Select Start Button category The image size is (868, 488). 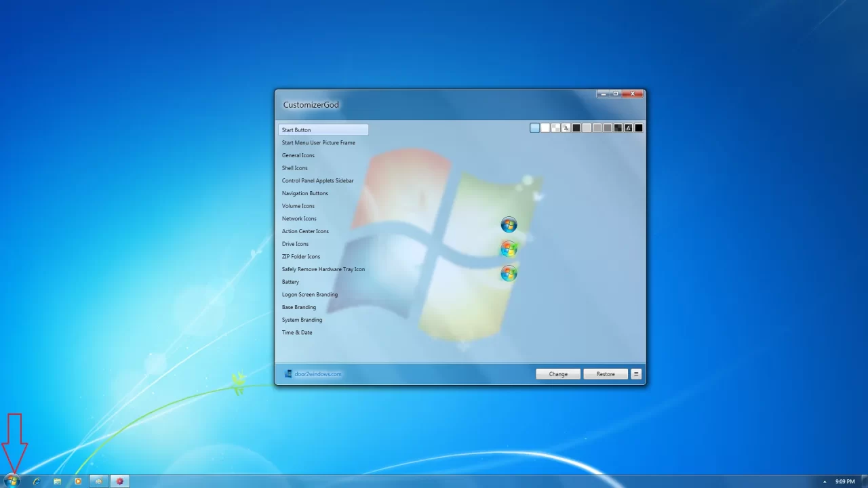(323, 129)
